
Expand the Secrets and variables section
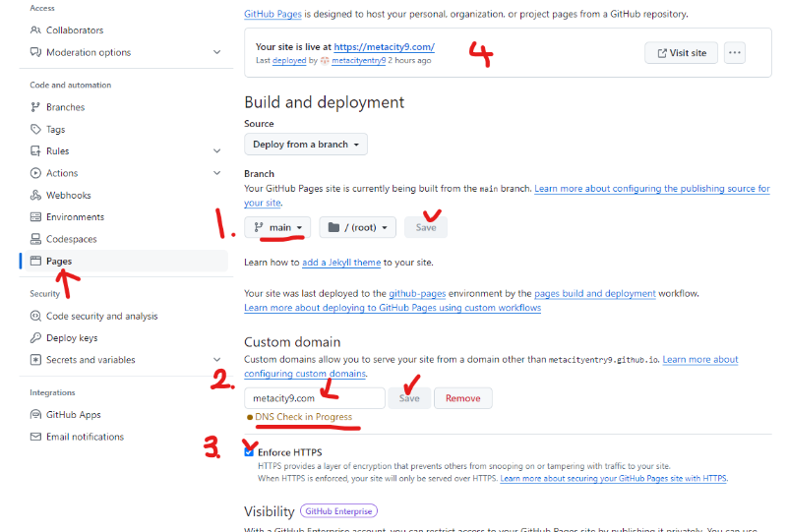click(216, 360)
